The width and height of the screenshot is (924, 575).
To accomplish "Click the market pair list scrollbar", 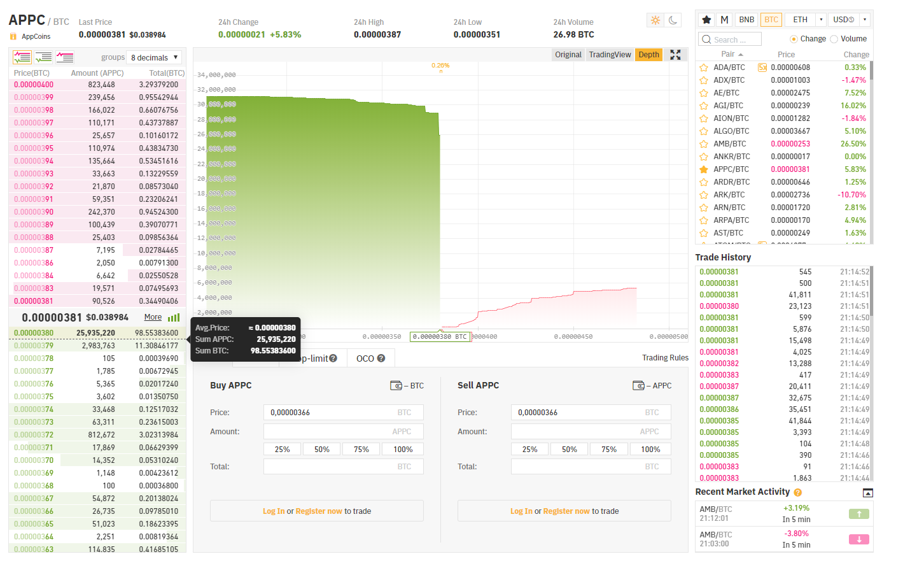I will point(871,70).
